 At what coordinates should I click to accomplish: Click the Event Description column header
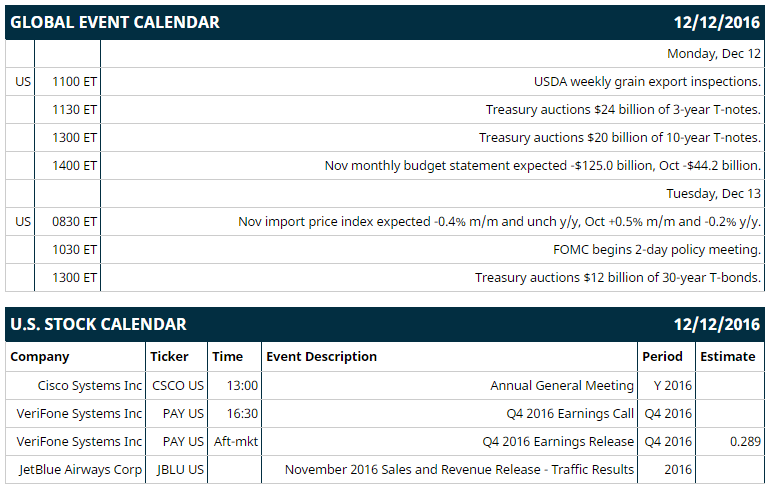[x=322, y=357]
